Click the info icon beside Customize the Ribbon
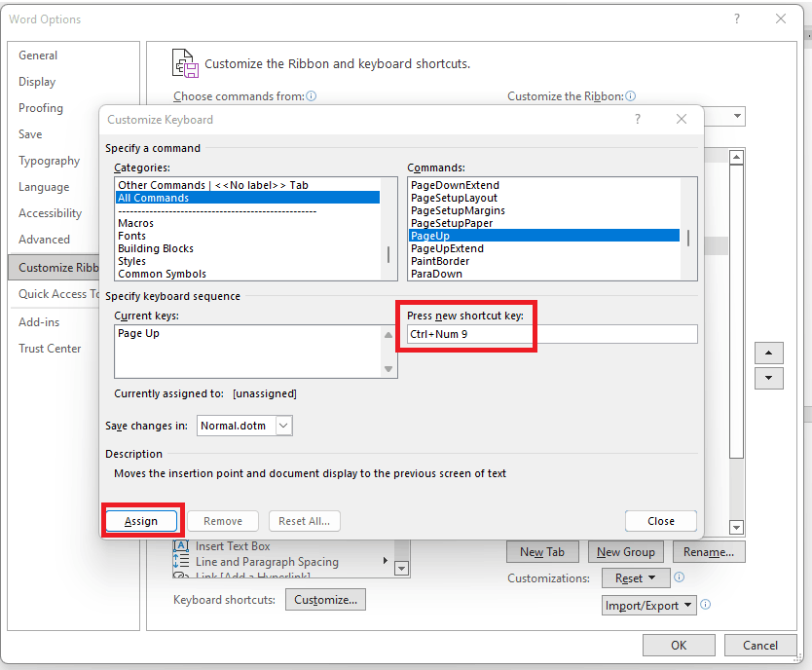This screenshot has width=812, height=670. (x=632, y=95)
